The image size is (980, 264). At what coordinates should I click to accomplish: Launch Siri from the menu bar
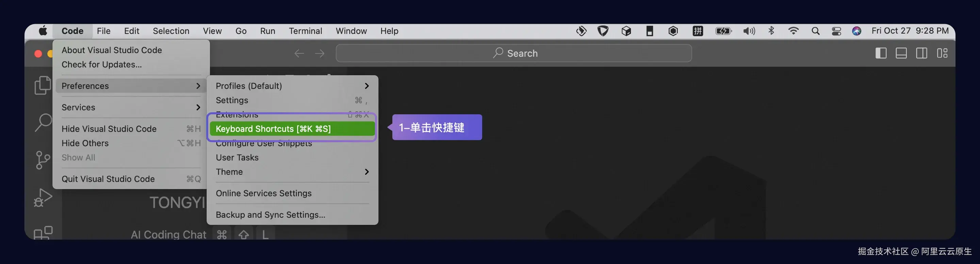pyautogui.click(x=857, y=31)
